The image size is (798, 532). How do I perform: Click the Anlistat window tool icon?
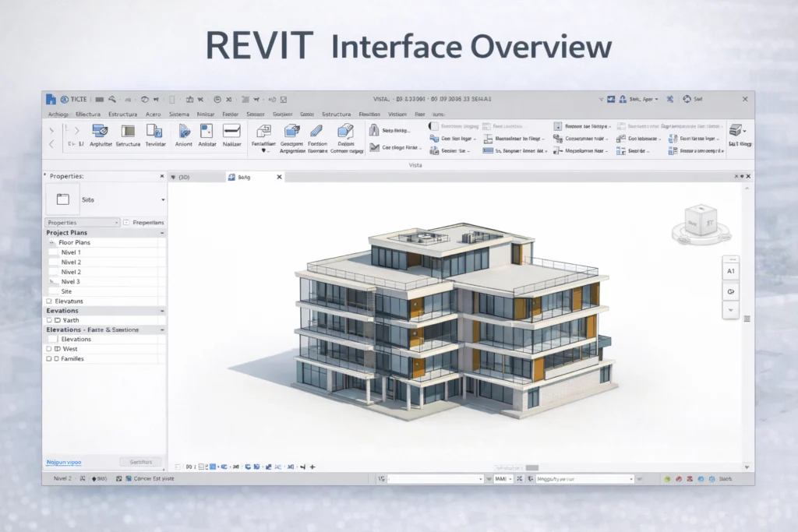click(x=206, y=131)
